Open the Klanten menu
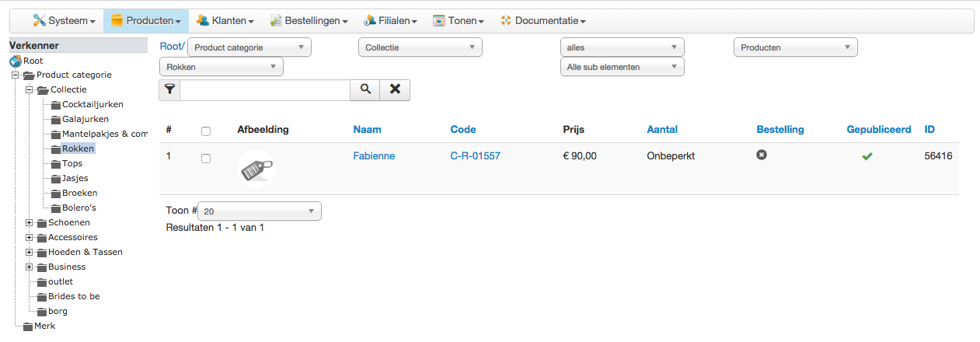980x342 pixels. click(225, 21)
